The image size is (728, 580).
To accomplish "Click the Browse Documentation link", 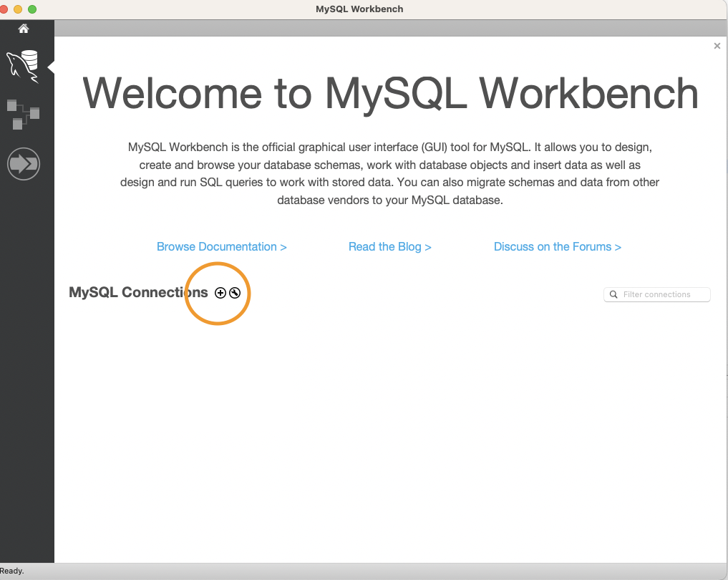I will (x=221, y=246).
